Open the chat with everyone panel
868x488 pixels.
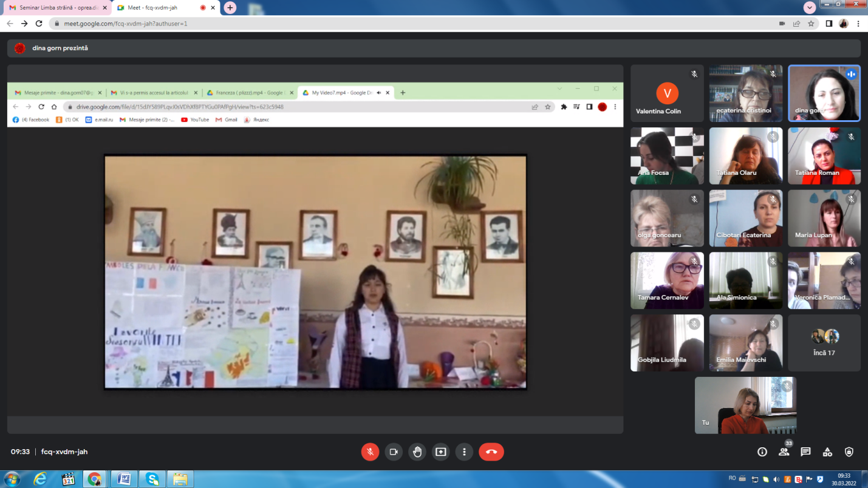[805, 452]
